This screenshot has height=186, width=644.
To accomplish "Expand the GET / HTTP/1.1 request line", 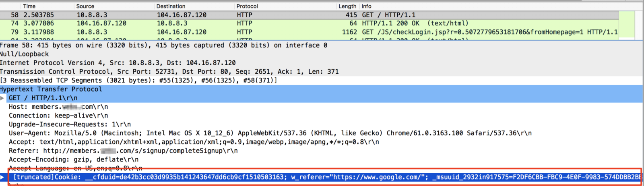I will coord(2,98).
